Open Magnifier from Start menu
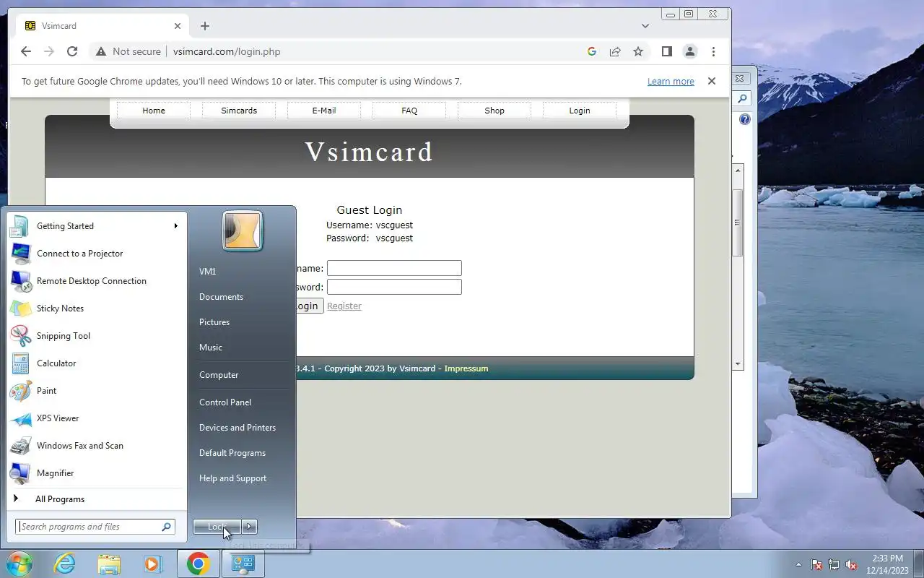Screen dimensions: 924x578 tap(96, 473)
